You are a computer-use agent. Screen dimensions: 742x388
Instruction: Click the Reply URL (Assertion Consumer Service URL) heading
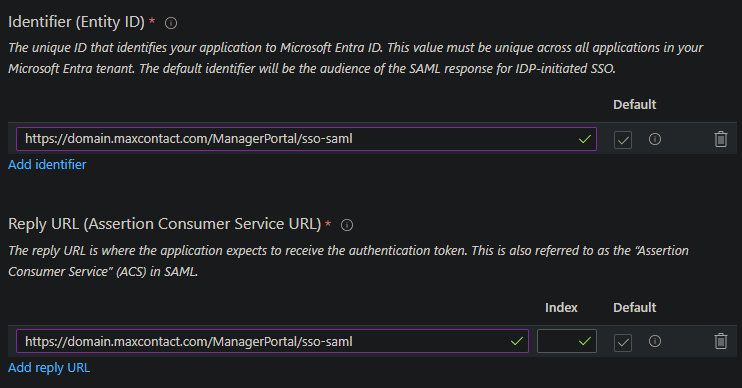[x=165, y=224]
